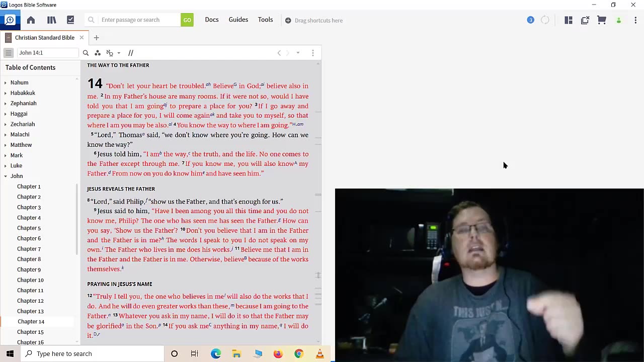Select Zechariah in table of contents

pyautogui.click(x=23, y=124)
